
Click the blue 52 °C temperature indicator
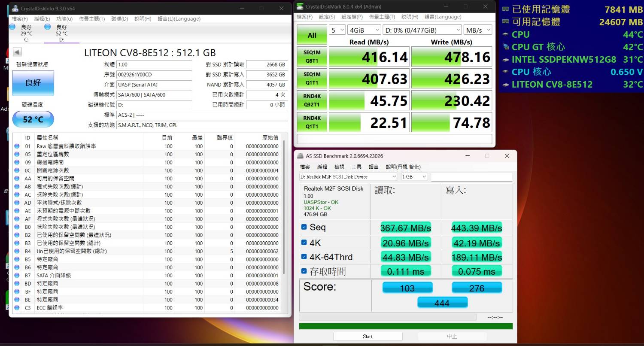[x=33, y=119]
